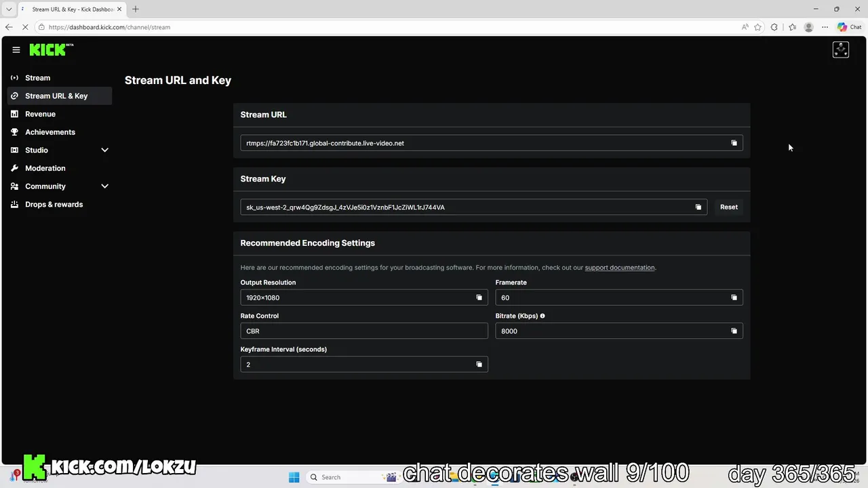The image size is (868, 488).
Task: Click the Keyframe Interval field
Action: (364, 365)
